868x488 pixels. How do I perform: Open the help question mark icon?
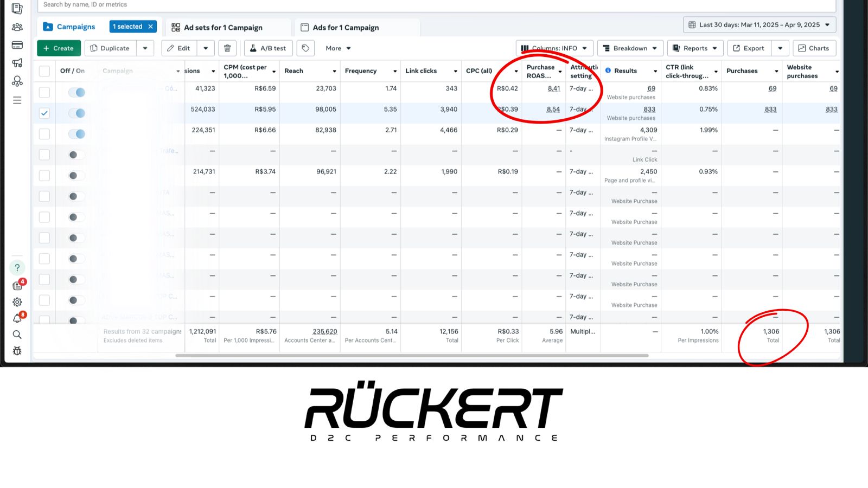pos(17,267)
